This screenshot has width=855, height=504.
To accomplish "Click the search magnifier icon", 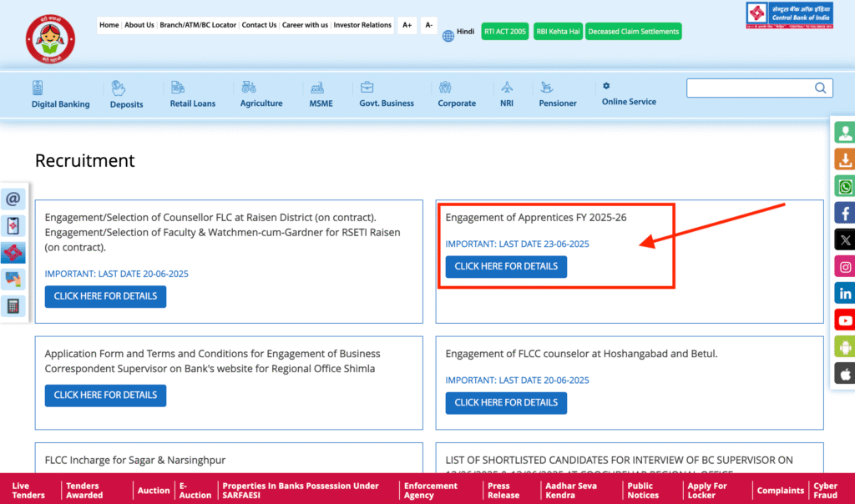I will pos(820,88).
